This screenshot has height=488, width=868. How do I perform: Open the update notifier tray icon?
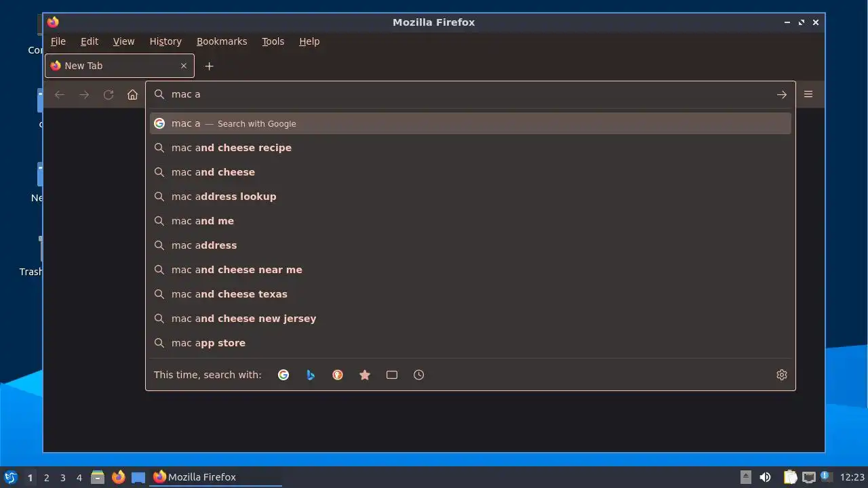click(826, 477)
